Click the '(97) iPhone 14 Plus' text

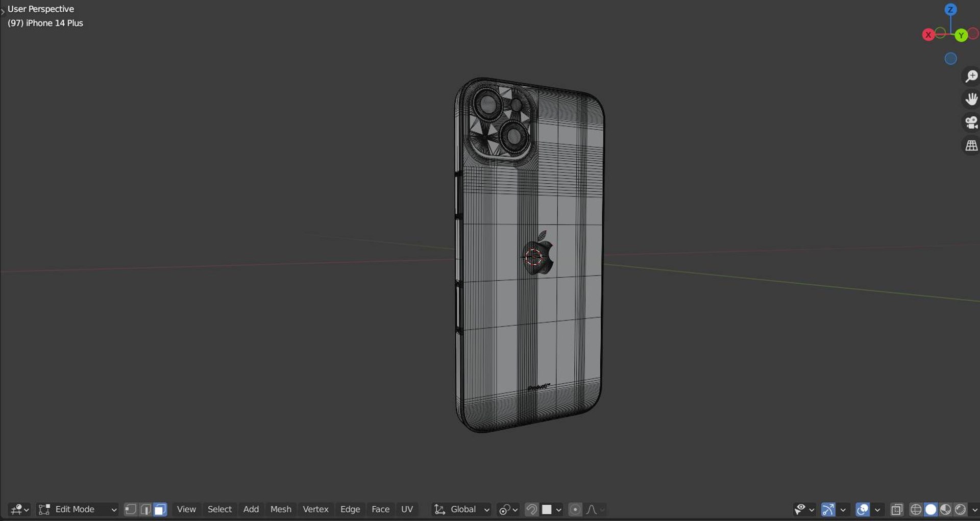point(45,23)
